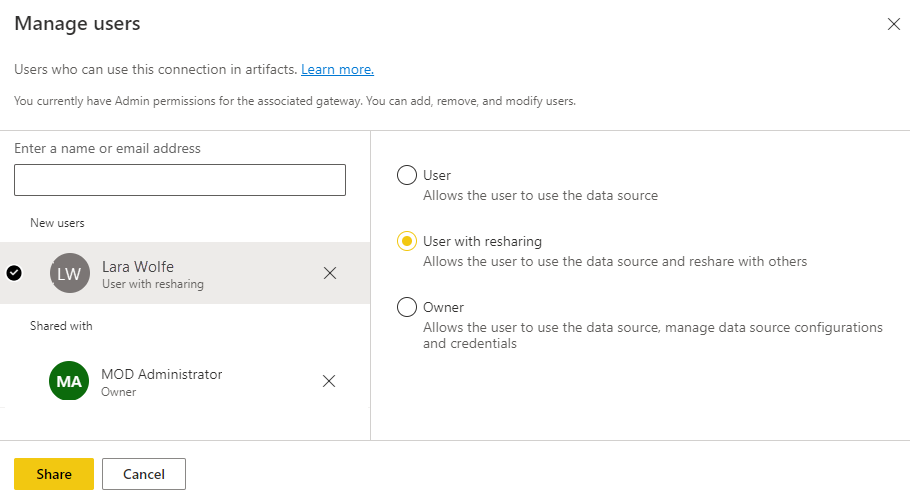Image resolution: width=910 pixels, height=499 pixels.
Task: Click the resharing option description text
Action: 614,261
